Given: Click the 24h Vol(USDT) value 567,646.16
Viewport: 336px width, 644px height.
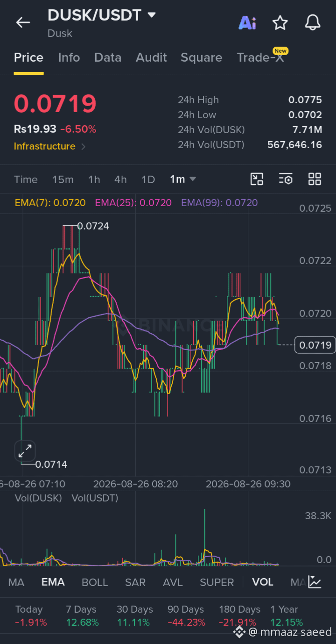Looking at the screenshot, I should (x=294, y=145).
